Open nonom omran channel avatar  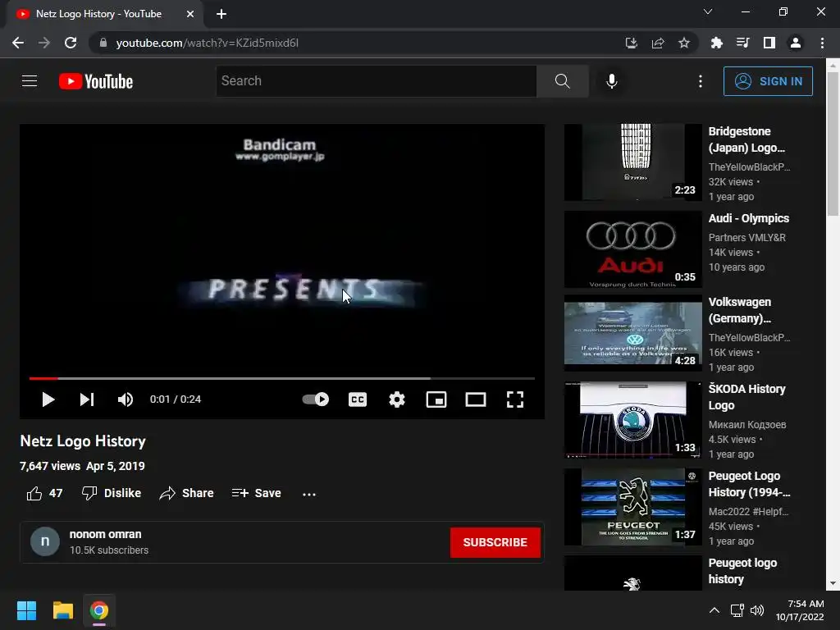45,541
